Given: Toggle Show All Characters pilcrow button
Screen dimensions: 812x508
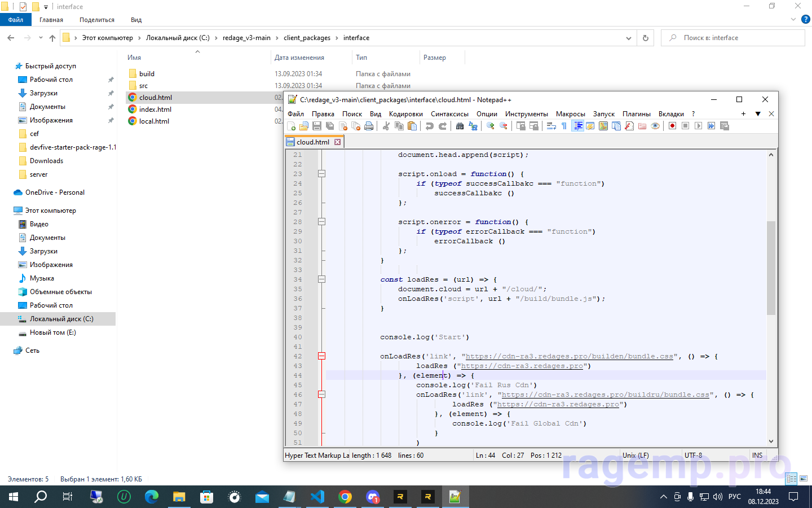Looking at the screenshot, I should pyautogui.click(x=564, y=126).
